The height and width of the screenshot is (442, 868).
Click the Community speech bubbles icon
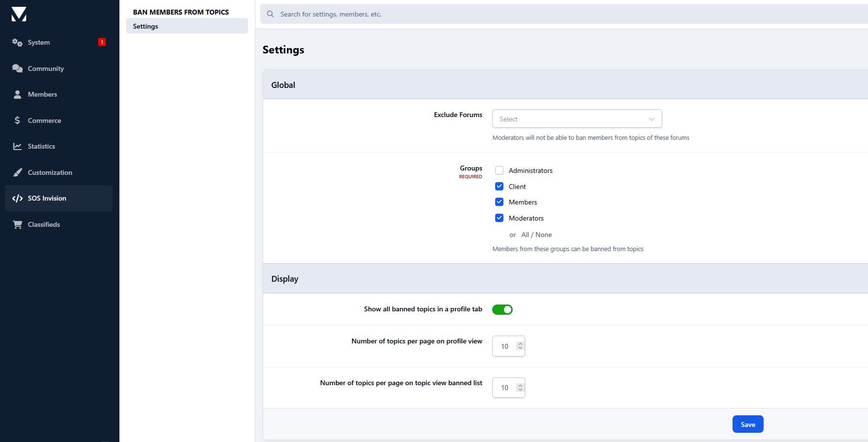coord(17,68)
